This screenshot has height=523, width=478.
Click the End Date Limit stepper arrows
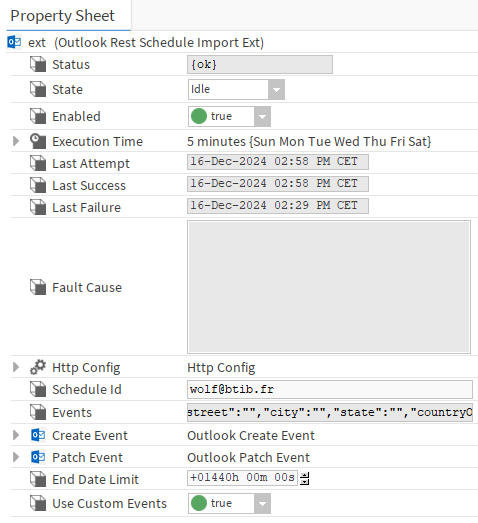point(305,479)
